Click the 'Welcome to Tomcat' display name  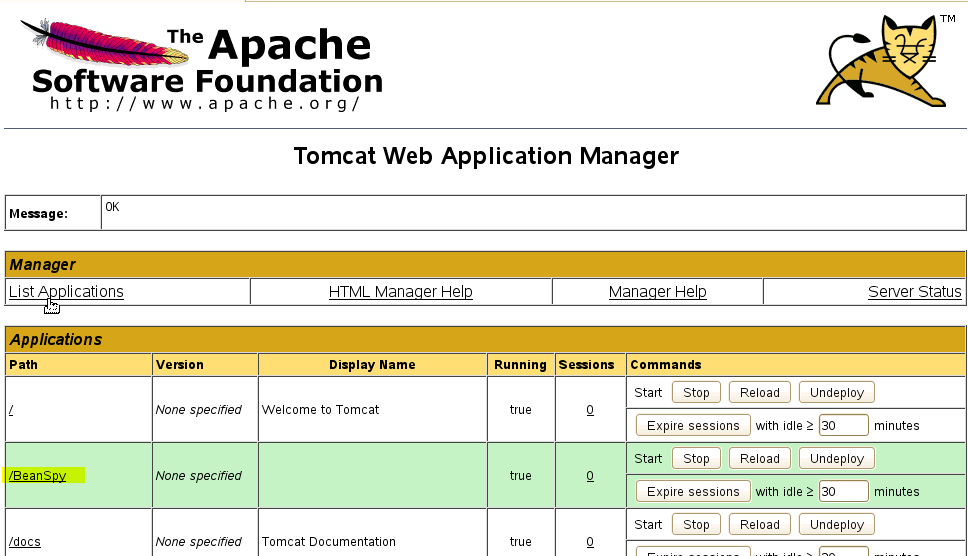pyautogui.click(x=320, y=410)
